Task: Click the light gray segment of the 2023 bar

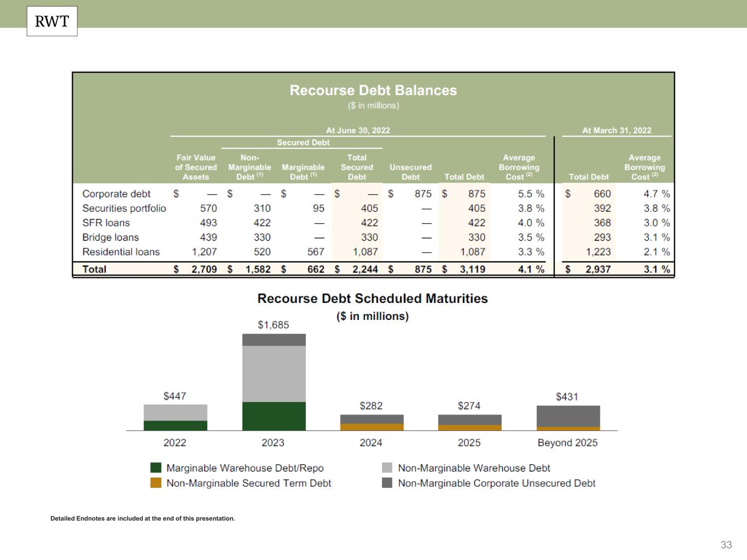Action: pos(274,374)
